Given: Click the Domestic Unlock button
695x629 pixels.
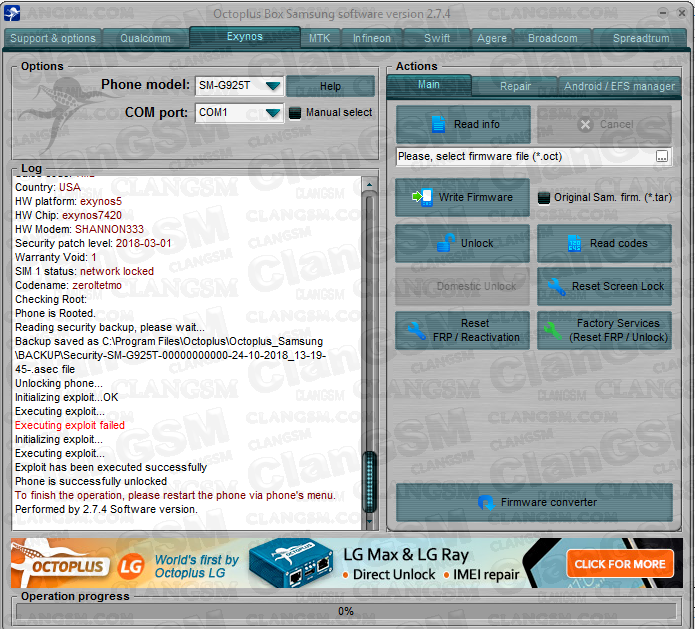Looking at the screenshot, I should (x=462, y=286).
